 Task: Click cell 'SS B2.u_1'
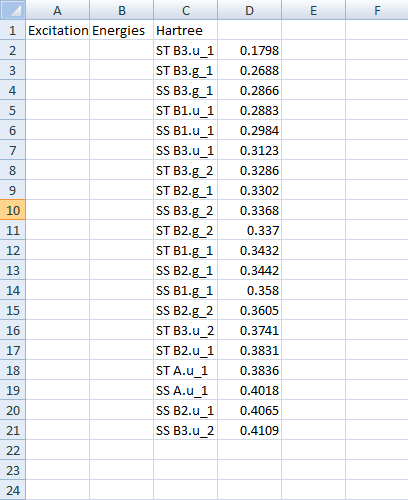pyautogui.click(x=185, y=410)
